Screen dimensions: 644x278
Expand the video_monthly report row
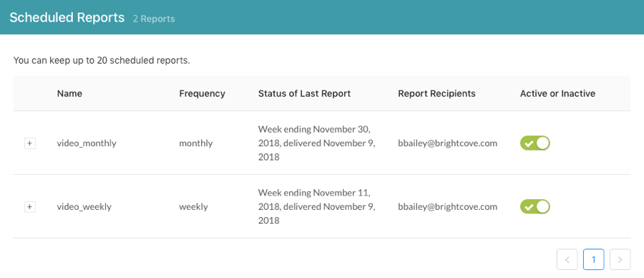(29, 143)
